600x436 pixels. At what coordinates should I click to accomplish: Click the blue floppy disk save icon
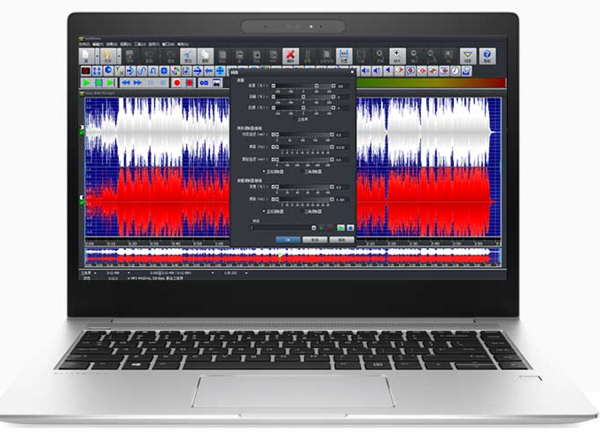coord(343,56)
